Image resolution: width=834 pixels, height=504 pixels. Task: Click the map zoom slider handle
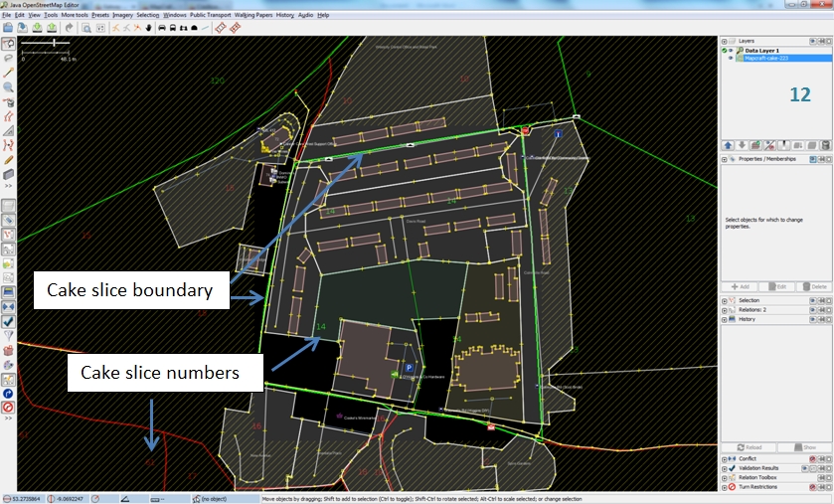(54, 42)
